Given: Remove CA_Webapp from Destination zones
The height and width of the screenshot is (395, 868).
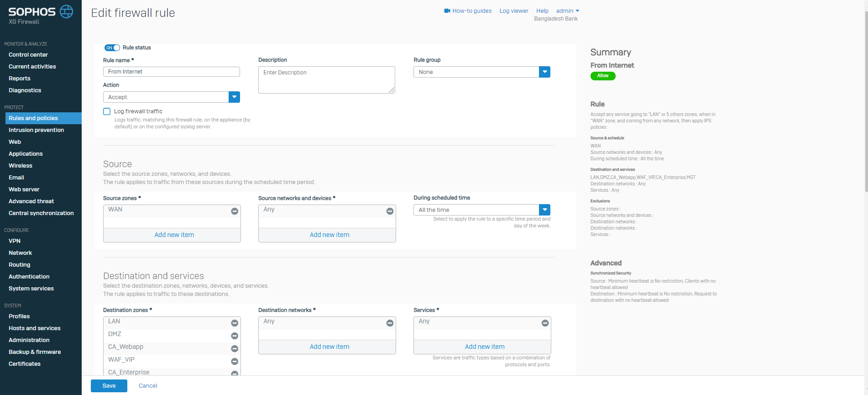Looking at the screenshot, I should (235, 348).
